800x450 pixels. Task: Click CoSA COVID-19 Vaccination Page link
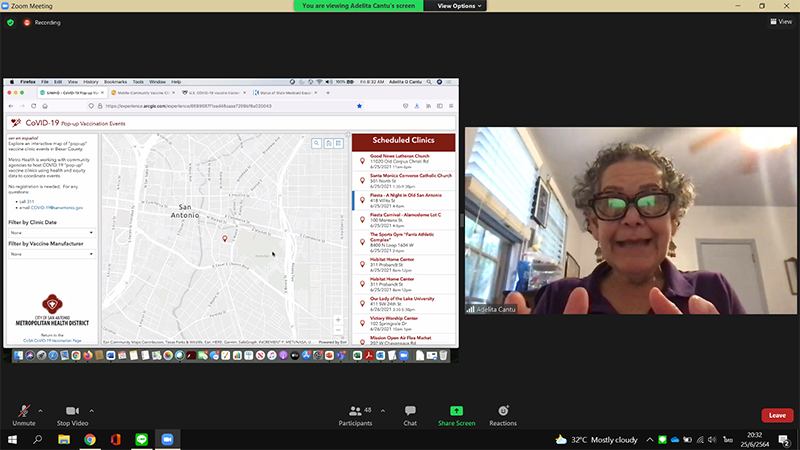[x=52, y=340]
